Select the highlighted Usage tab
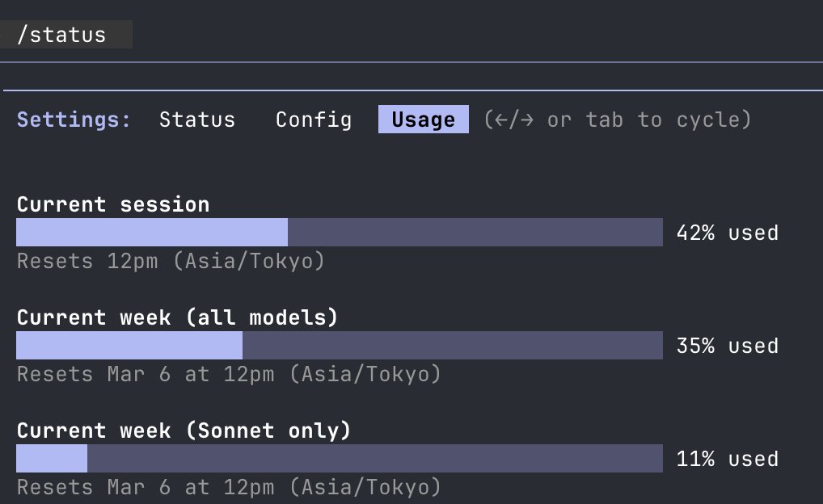 tap(423, 120)
